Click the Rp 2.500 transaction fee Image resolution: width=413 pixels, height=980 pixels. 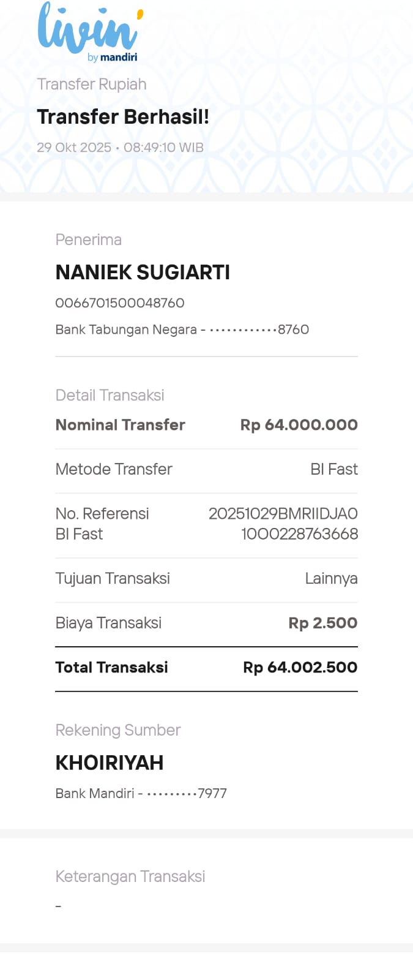coord(322,623)
